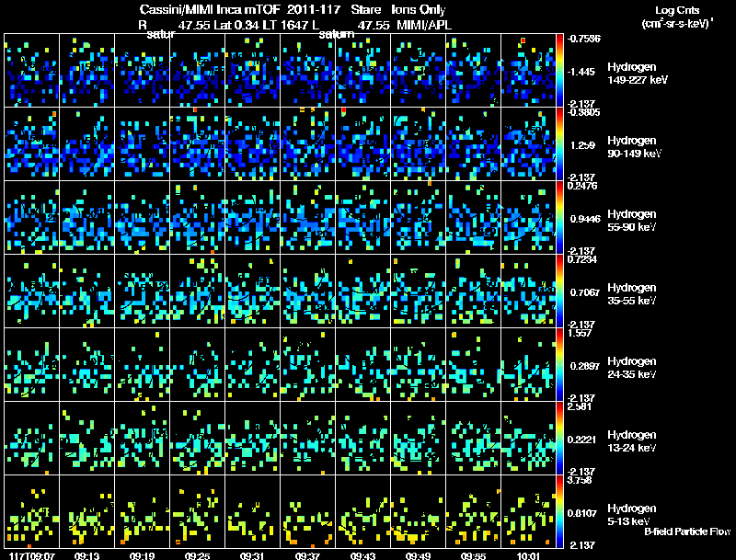Click the '0.9446' color scale value
The height and width of the screenshot is (560, 736).
tap(585, 219)
